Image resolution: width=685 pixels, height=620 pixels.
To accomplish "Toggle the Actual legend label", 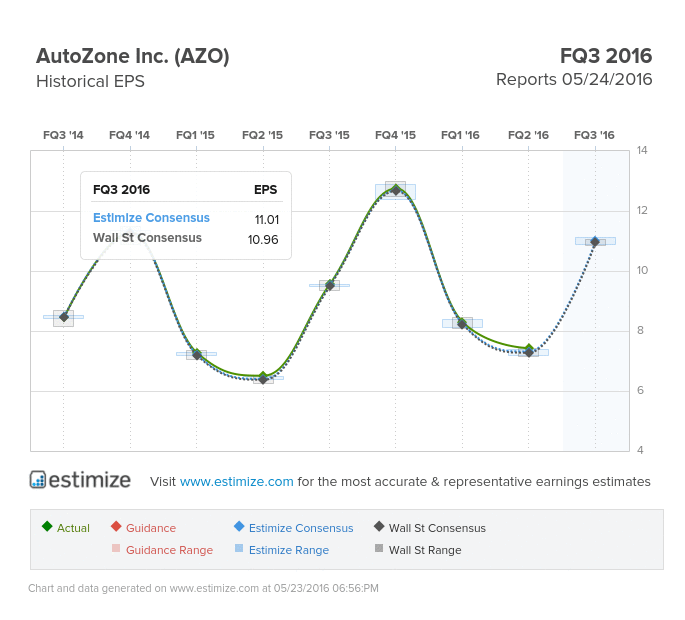I will click(73, 528).
